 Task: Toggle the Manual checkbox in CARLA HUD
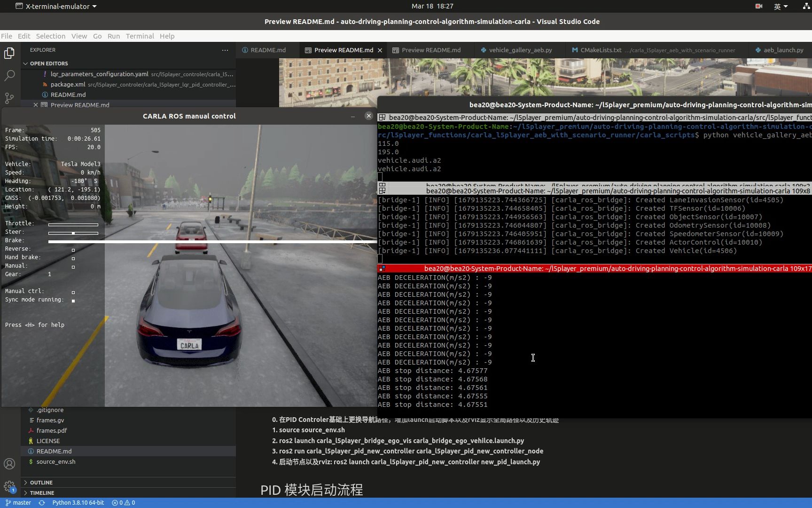pos(73,267)
